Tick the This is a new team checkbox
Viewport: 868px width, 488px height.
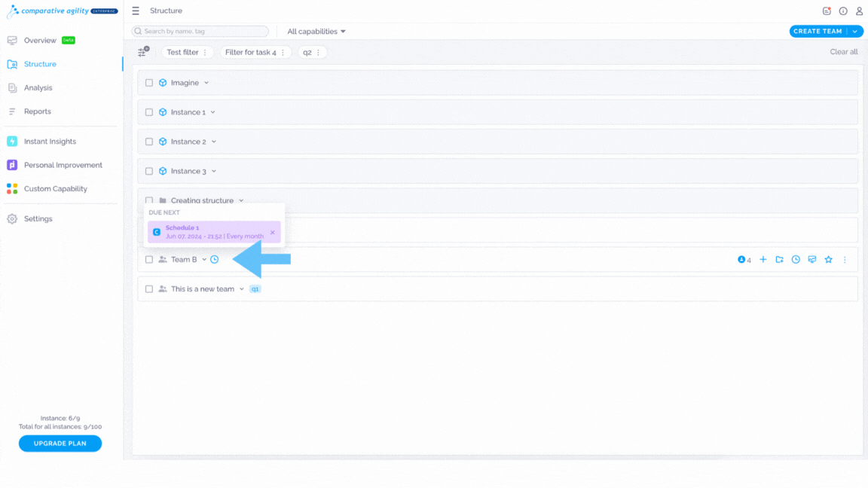(149, 289)
